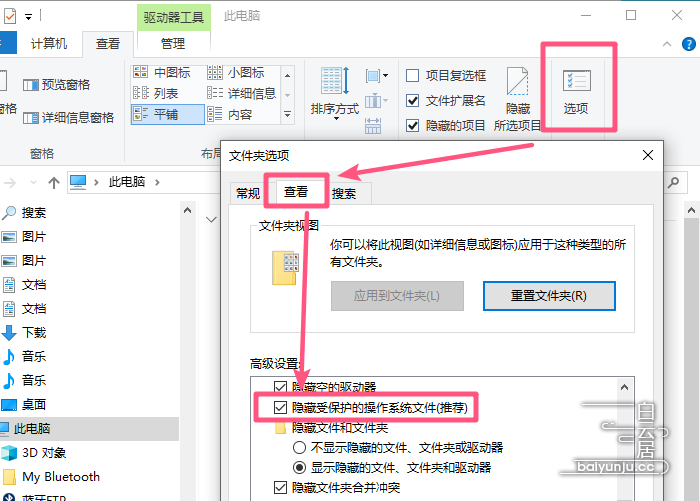
Task: Toggle the 详细信息窗格 details pane
Action: click(68, 117)
